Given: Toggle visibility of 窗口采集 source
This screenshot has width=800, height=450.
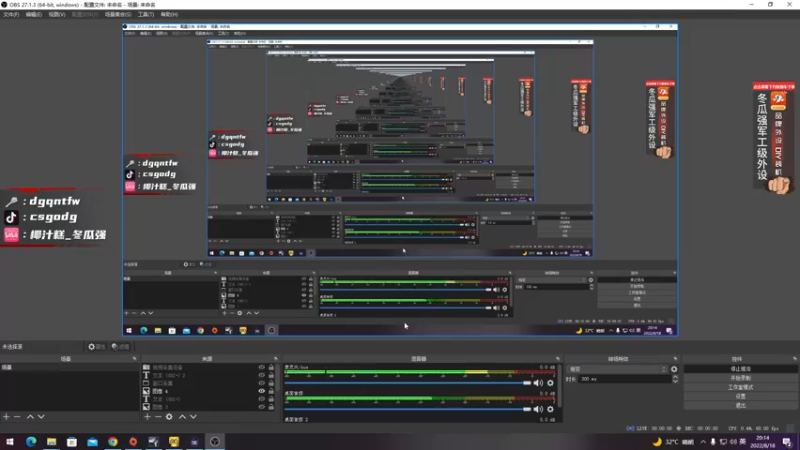Looking at the screenshot, I should pyautogui.click(x=262, y=383).
